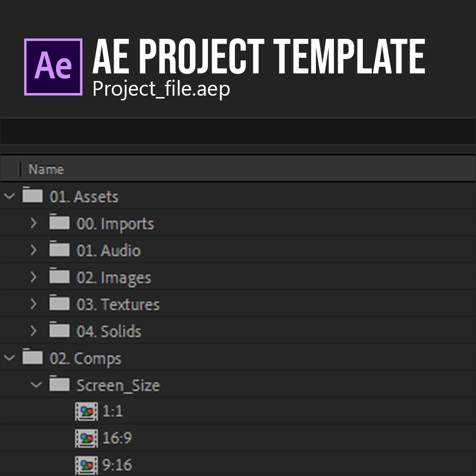Viewport: 476px width, 476px height.
Task: Expand the 02. Images folder
Action: coord(34,277)
